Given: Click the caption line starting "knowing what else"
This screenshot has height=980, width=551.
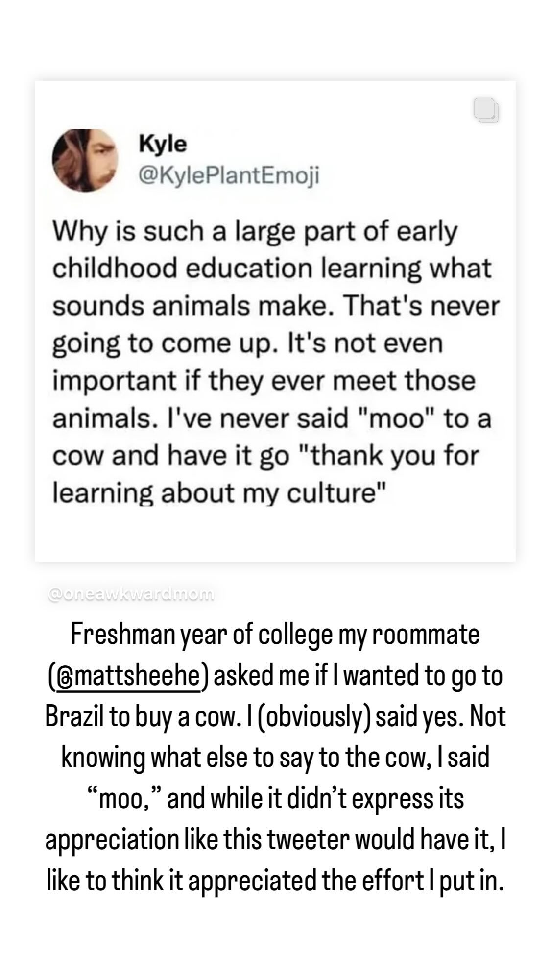Looking at the screenshot, I should [275, 758].
